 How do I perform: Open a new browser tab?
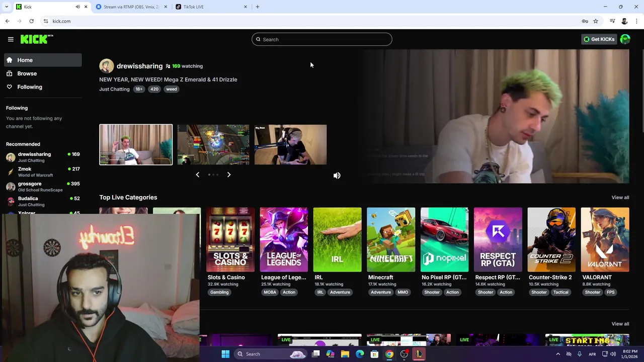(x=257, y=7)
